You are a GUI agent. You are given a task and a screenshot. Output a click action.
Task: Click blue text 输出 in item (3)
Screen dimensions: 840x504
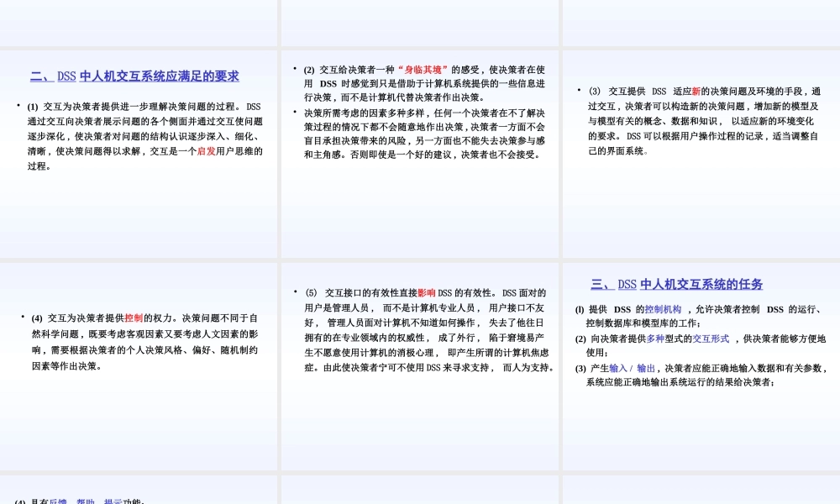point(646,369)
